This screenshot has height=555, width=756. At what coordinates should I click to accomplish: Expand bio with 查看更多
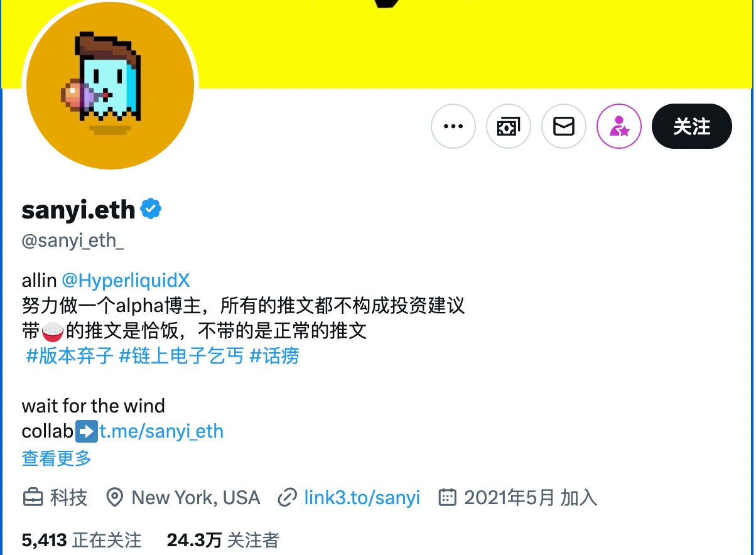(x=57, y=458)
